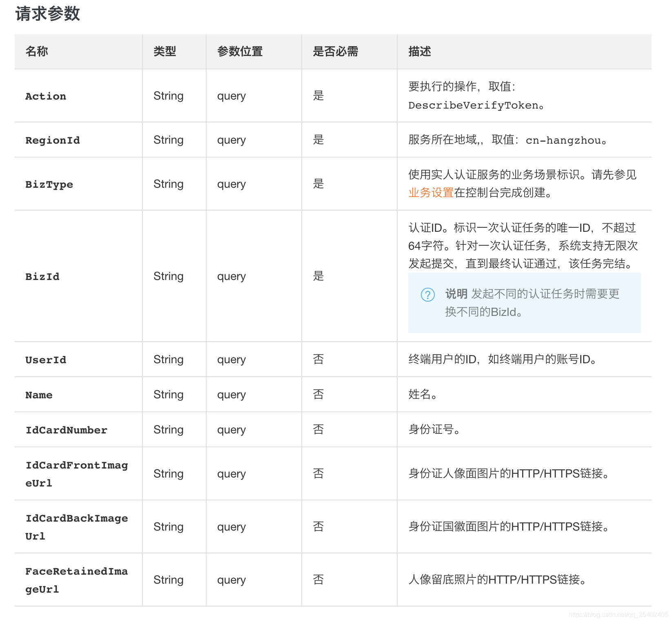Select the Name parameter name
Screen dimensions: 672x622
pyautogui.click(x=39, y=395)
